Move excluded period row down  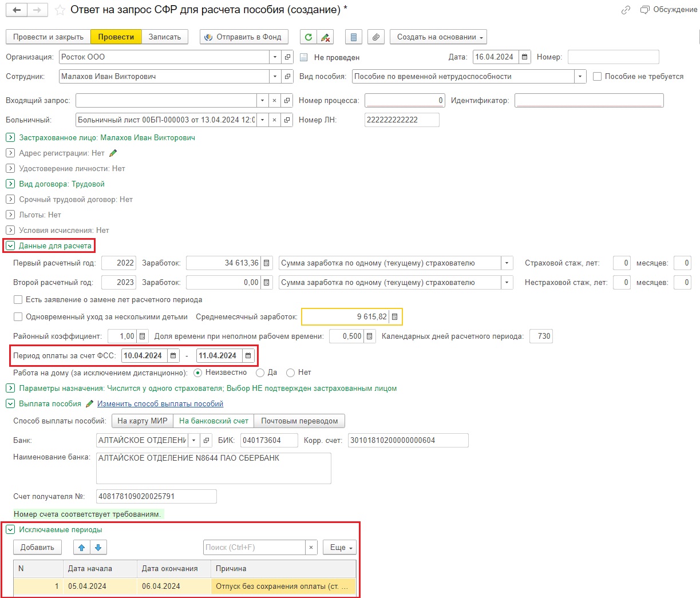coord(98,548)
